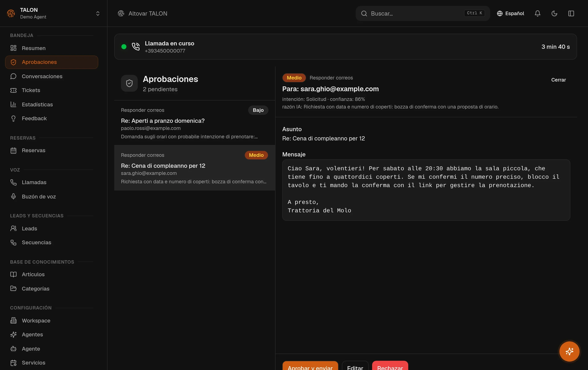
Task: Click the TALON fingerprint logo in sidebar
Action: tap(11, 13)
